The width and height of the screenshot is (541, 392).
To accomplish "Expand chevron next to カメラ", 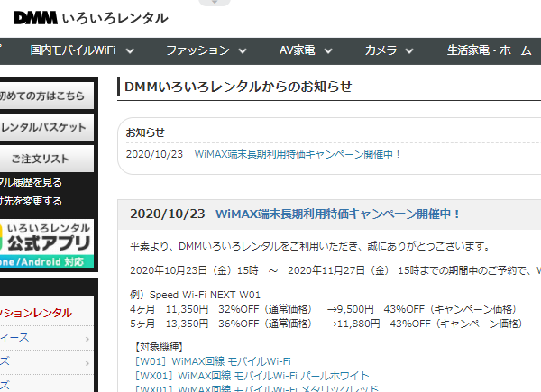I will [x=409, y=51].
